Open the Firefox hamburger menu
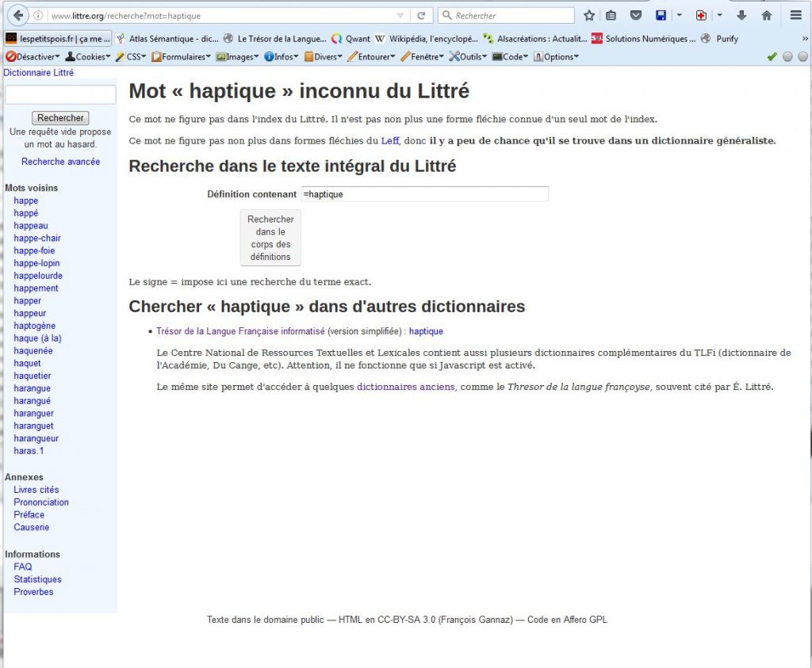 coord(795,15)
